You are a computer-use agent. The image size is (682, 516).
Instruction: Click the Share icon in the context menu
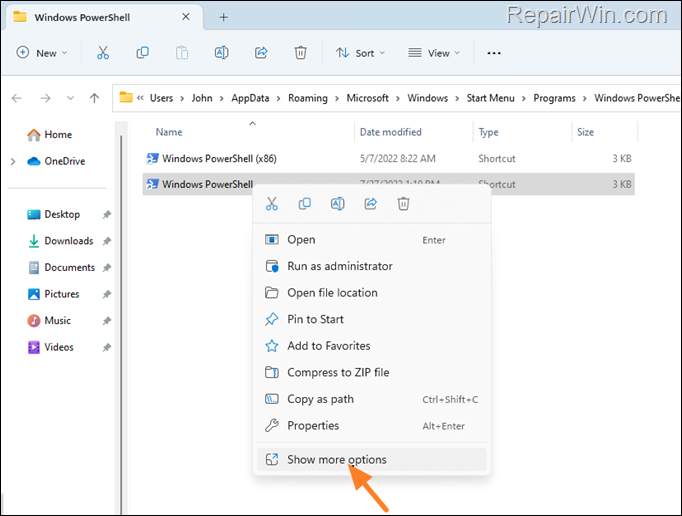click(371, 204)
